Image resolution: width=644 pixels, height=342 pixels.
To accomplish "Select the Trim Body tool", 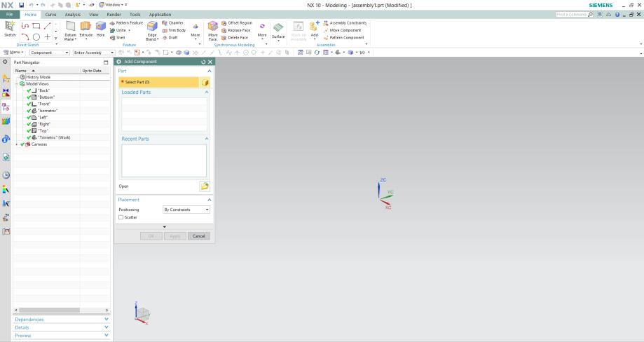I will [174, 30].
